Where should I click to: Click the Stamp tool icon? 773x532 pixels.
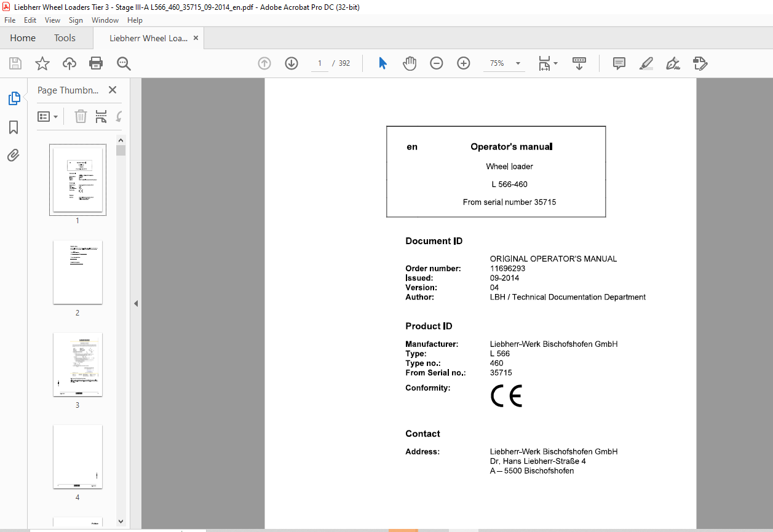(700, 63)
